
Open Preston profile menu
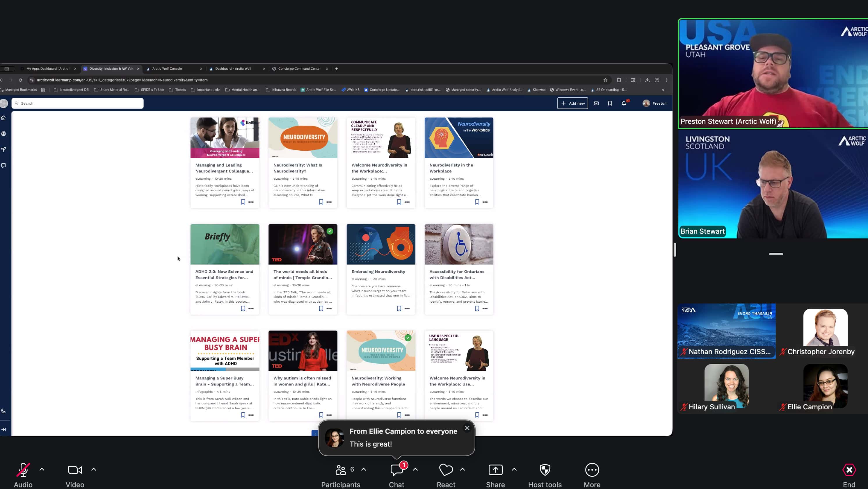pyautogui.click(x=654, y=103)
